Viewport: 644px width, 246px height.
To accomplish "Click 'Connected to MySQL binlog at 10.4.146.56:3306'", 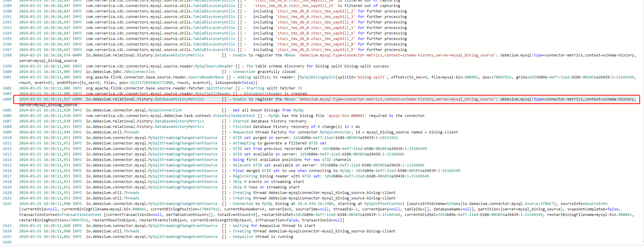I will 283,204.
